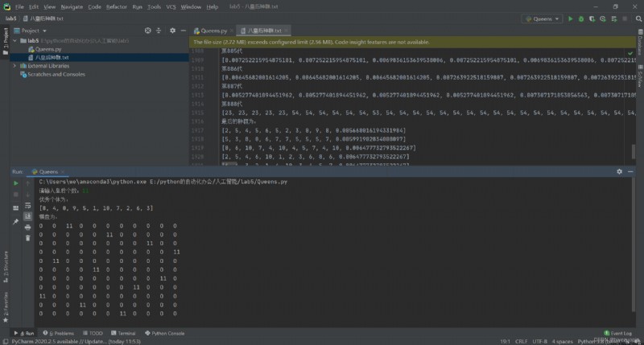This screenshot has height=345, width=644.
Task: Stop process in the Run panel
Action: [15, 195]
